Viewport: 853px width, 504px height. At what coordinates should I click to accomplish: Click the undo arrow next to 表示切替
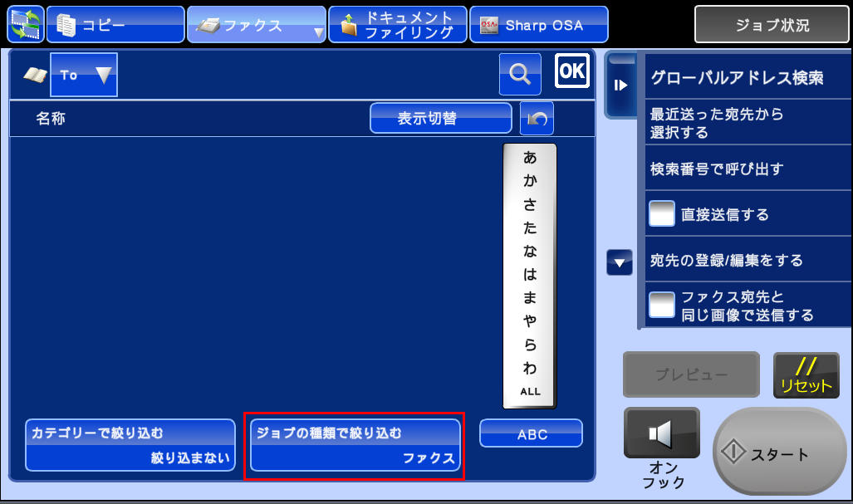point(537,119)
